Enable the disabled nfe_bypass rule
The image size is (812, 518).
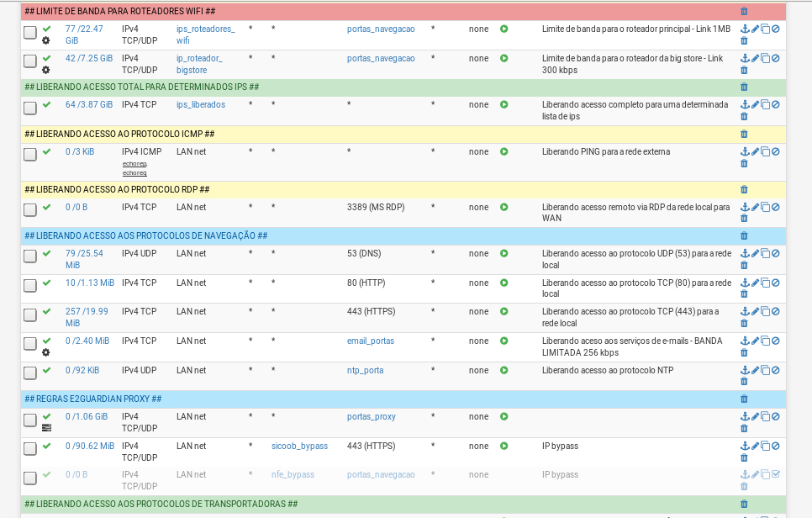click(x=776, y=474)
